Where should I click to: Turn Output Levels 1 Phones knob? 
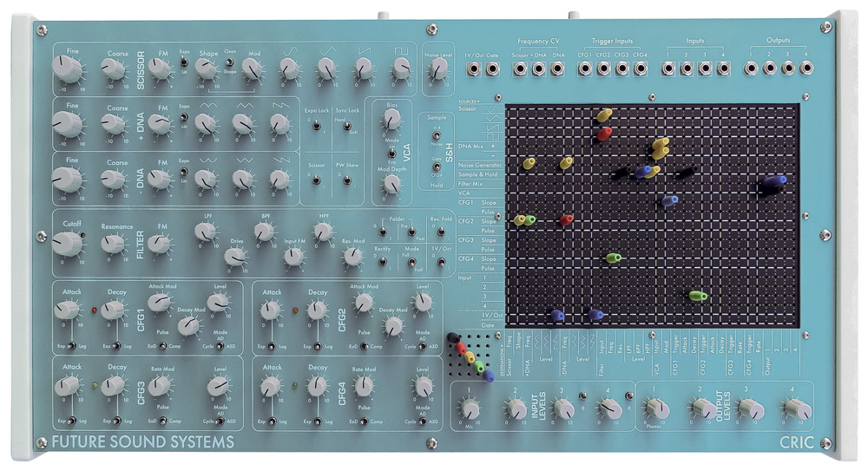click(657, 409)
